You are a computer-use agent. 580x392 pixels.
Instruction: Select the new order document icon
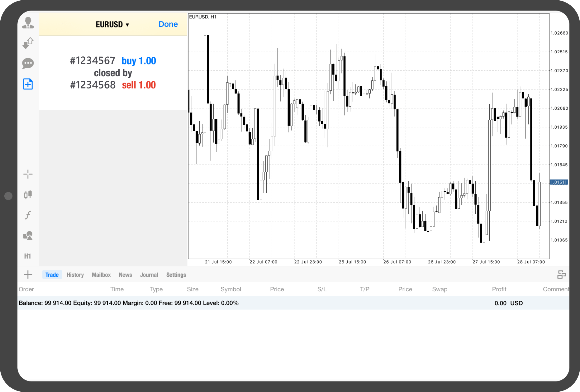tap(28, 84)
